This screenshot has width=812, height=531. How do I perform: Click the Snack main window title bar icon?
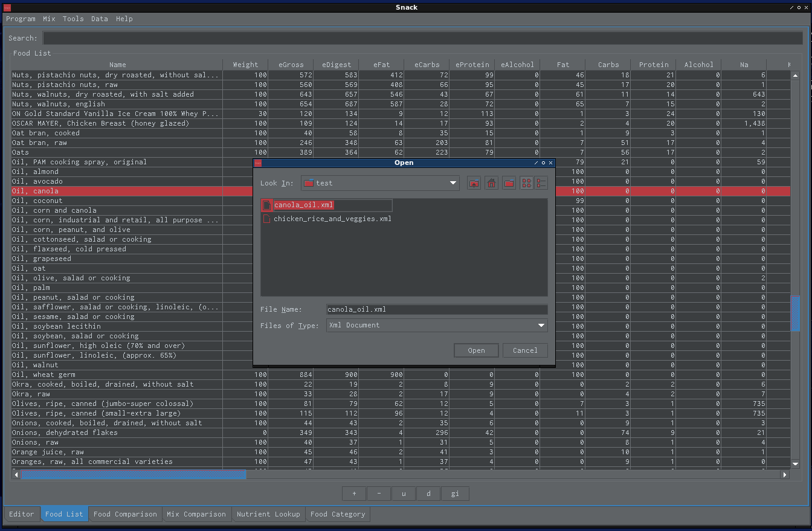pos(7,7)
